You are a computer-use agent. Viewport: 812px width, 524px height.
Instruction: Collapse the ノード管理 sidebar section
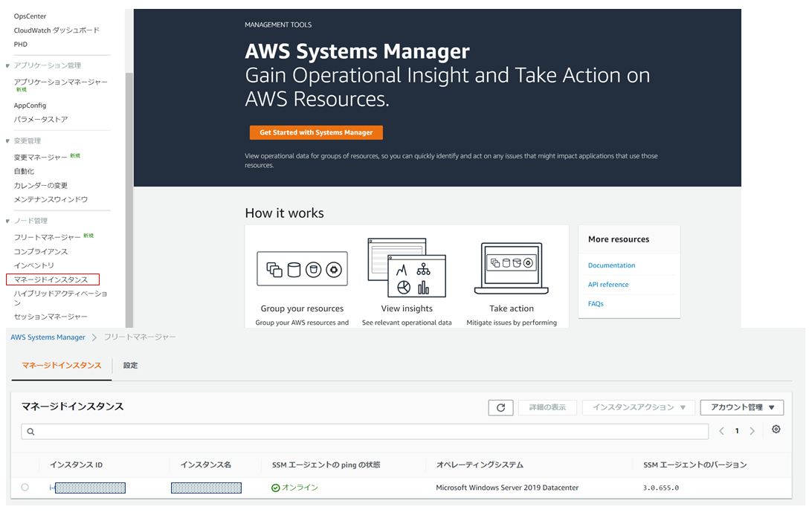(7, 221)
